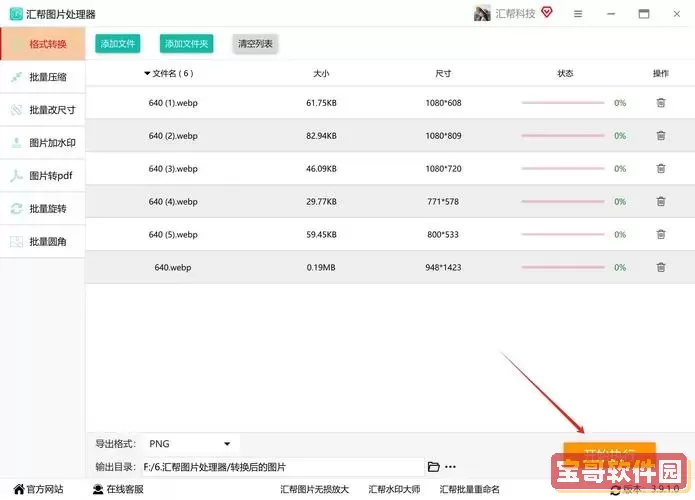Open the 汇帮批量重命名 link

[469, 489]
